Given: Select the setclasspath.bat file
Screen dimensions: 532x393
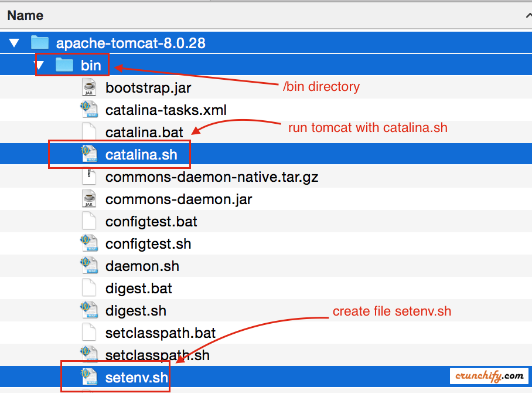Looking at the screenshot, I should coord(161,333).
